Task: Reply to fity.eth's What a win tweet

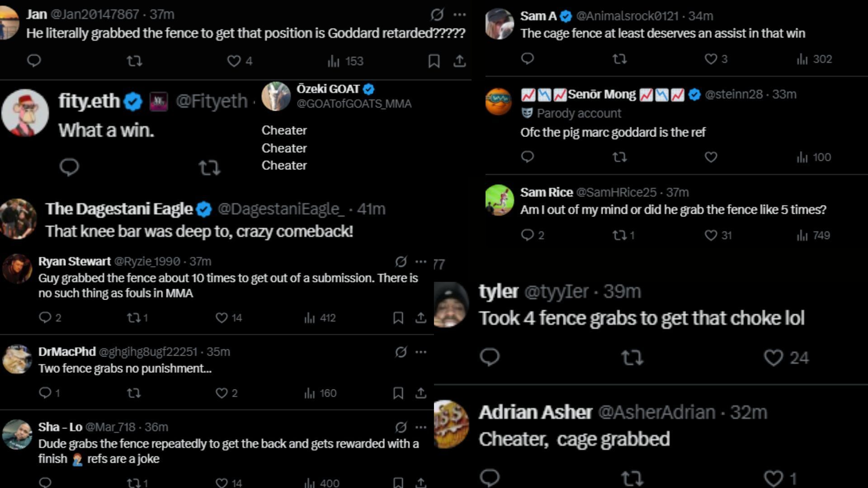Action: tap(69, 167)
